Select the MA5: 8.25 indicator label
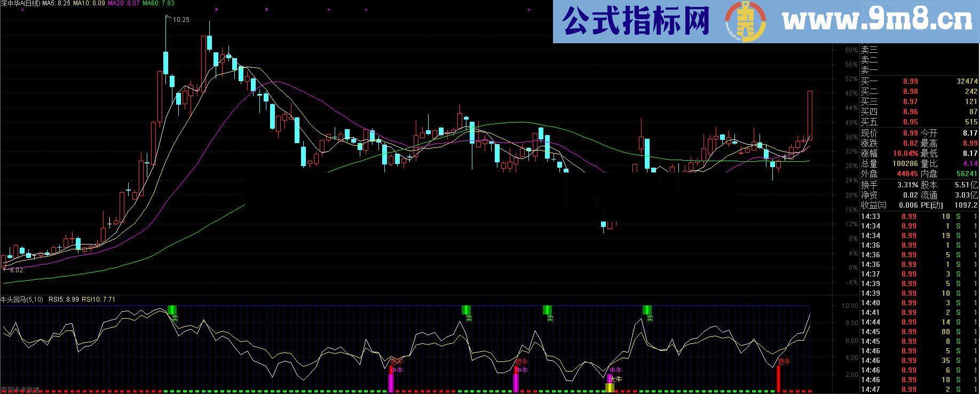The image size is (980, 394). pyautogui.click(x=56, y=3)
